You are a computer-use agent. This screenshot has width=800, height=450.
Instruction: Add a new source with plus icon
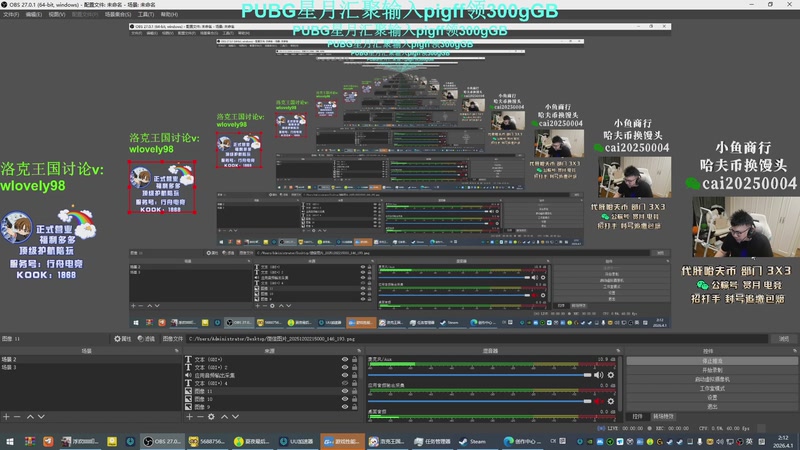189,417
